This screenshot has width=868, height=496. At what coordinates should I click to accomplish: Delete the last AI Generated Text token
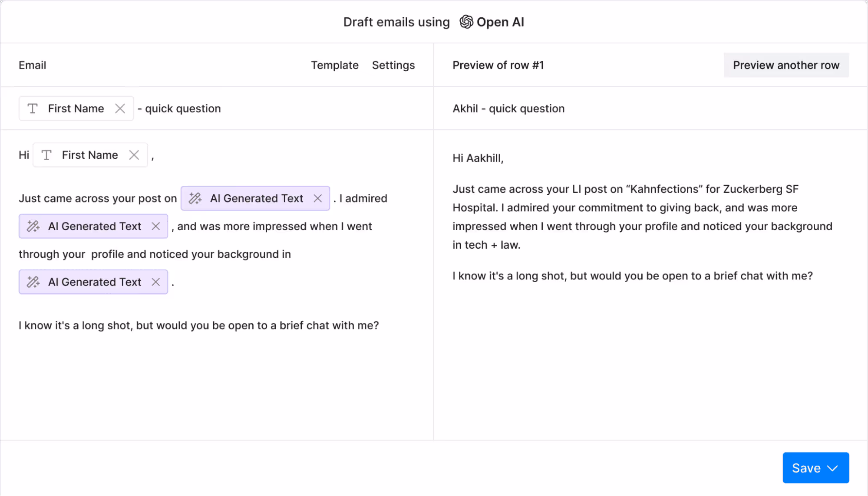pos(156,282)
